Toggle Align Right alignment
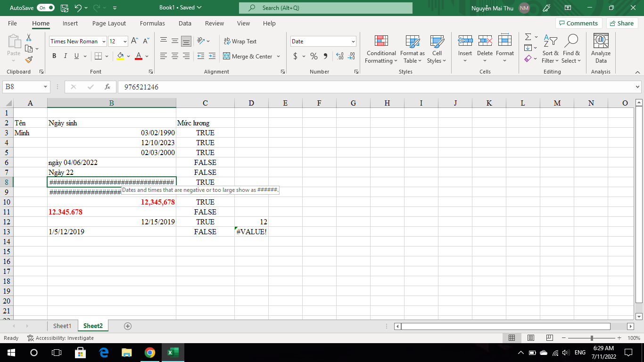644x362 pixels. tap(186, 56)
